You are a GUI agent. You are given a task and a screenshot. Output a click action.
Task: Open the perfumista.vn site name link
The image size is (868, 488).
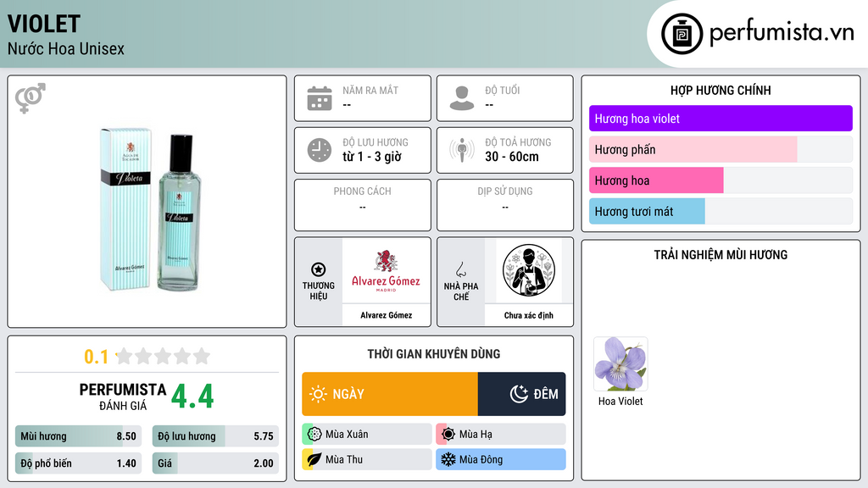coord(782,32)
